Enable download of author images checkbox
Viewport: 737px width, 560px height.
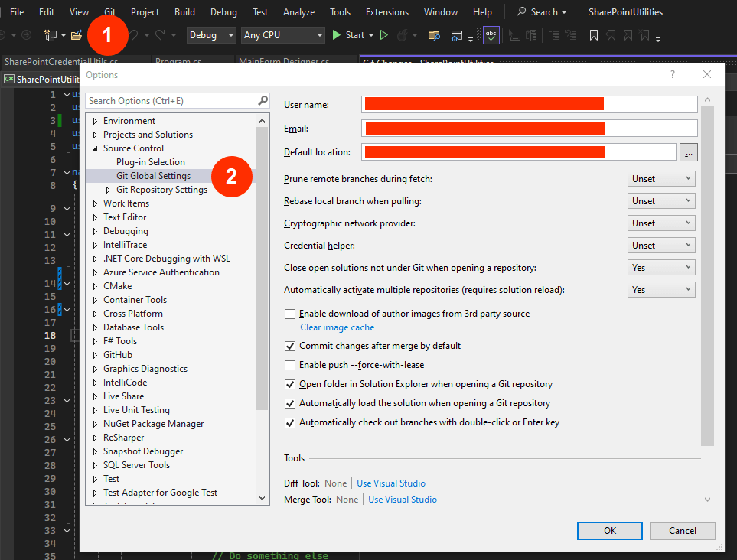click(290, 314)
